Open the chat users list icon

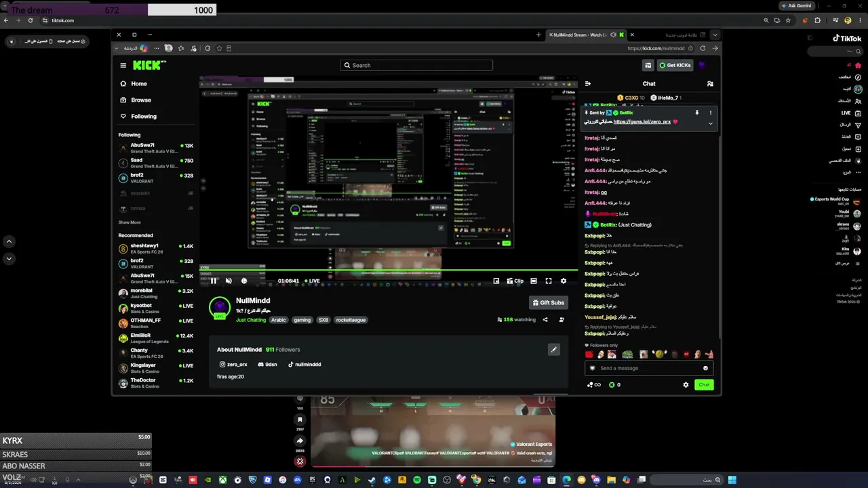(710, 84)
